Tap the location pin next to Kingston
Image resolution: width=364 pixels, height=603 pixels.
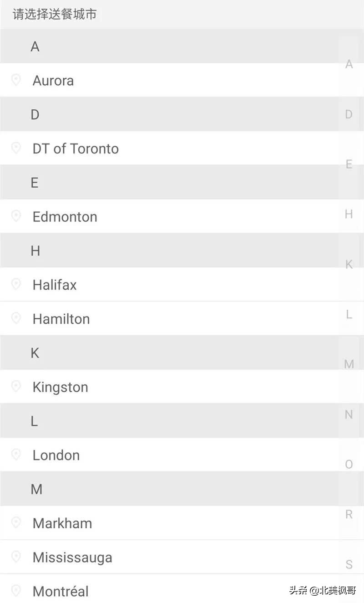pyautogui.click(x=16, y=386)
